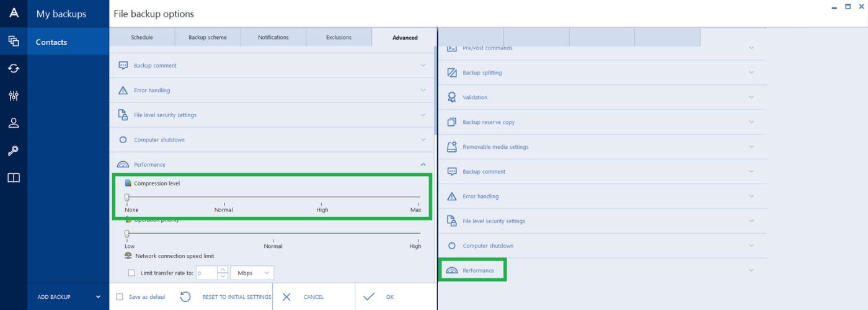This screenshot has width=868, height=310.
Task: Click the Compression level slider handle
Action: click(127, 197)
